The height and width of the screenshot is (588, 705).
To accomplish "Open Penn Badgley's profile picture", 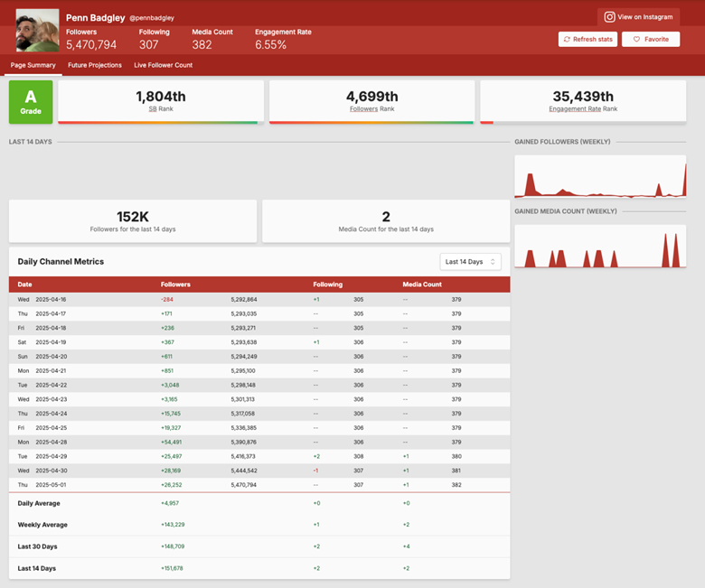I will click(37, 30).
